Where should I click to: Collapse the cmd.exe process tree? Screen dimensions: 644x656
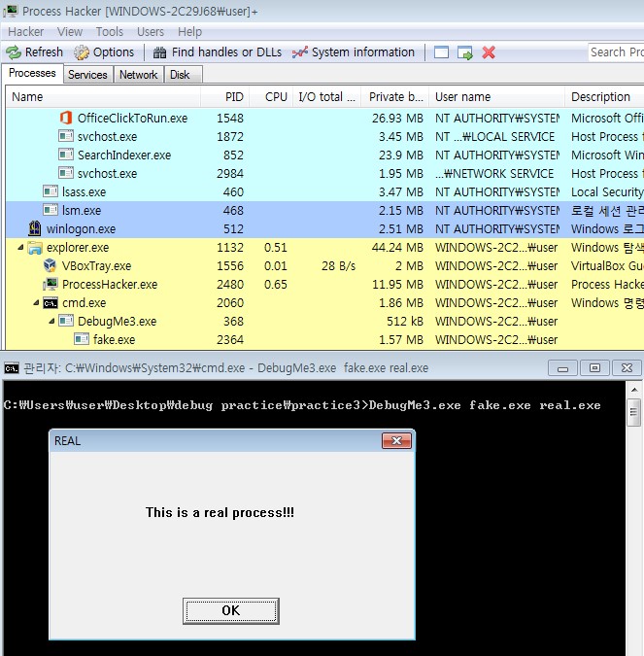(36, 302)
